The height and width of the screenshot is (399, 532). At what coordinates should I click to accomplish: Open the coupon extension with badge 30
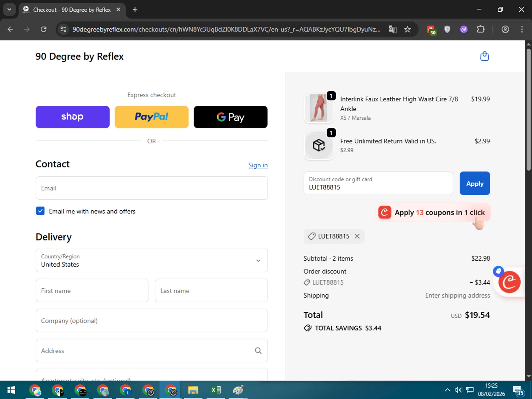tap(431, 30)
